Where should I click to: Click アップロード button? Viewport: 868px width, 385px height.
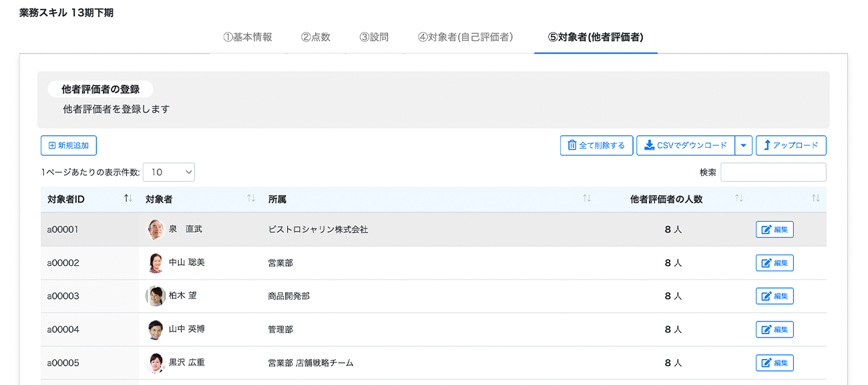click(791, 146)
